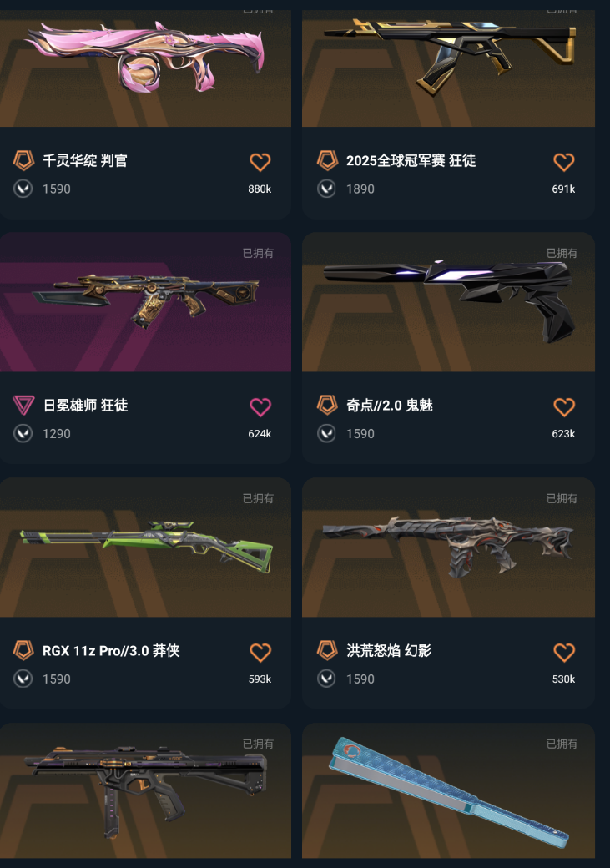Tap heart icon for 洪荒怒焰 幻影
Image resolution: width=610 pixels, height=868 pixels.
pos(563,653)
